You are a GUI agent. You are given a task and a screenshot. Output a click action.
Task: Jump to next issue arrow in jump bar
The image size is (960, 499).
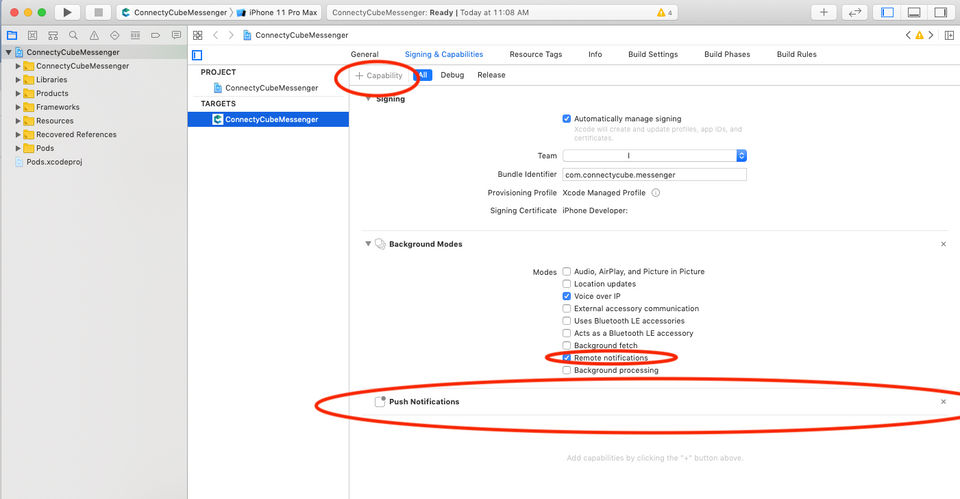click(x=931, y=36)
